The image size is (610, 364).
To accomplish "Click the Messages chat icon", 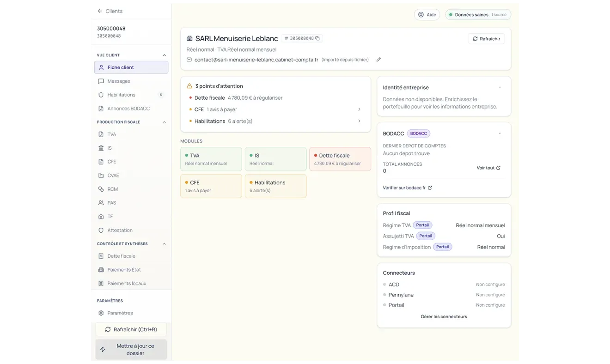I will coord(101,81).
